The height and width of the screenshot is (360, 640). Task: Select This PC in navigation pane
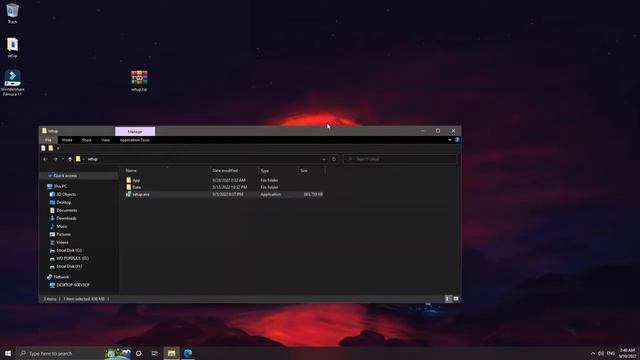click(x=60, y=186)
